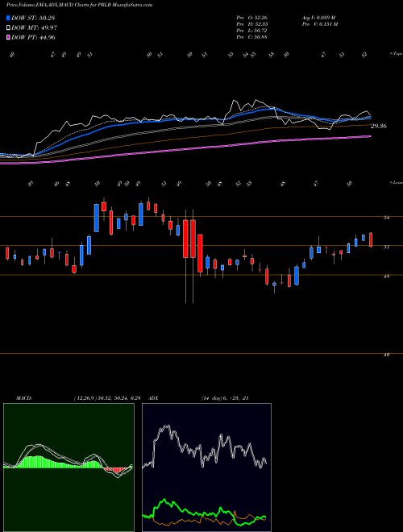The width and height of the screenshot is (403, 532).
Task: Click the 'Avg V: 0.089 M' volume text
Action: pos(319,18)
